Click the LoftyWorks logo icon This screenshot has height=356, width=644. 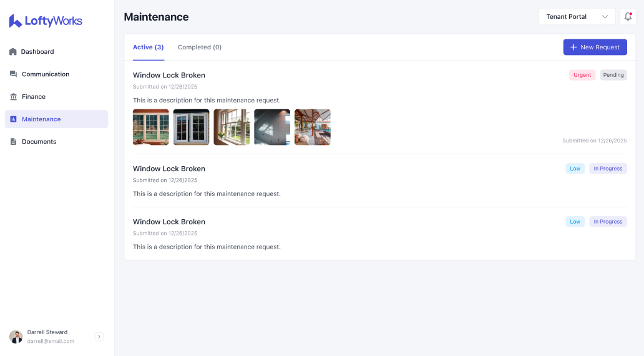click(16, 21)
